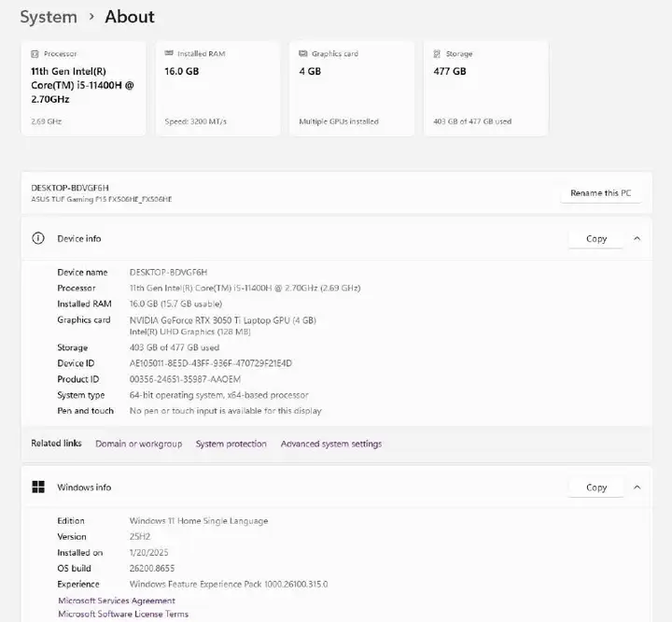
Task: Go back to System breadcrumb
Action: pyautogui.click(x=49, y=17)
